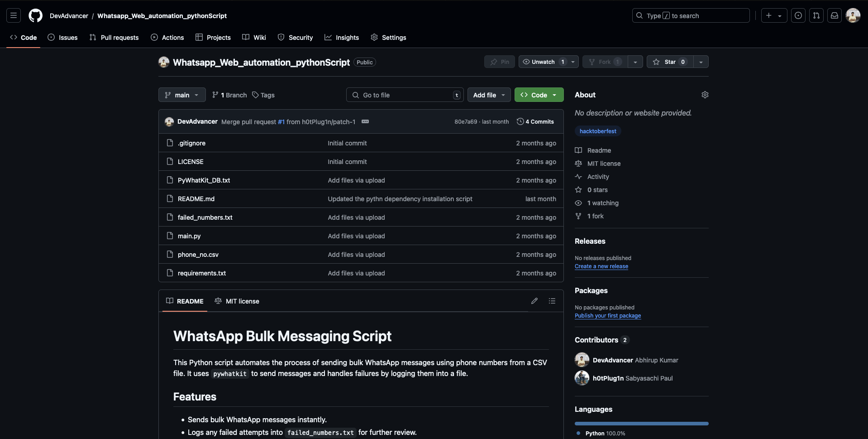Open the DevAdvancer owner breadcrumb link
The width and height of the screenshot is (868, 439).
69,15
